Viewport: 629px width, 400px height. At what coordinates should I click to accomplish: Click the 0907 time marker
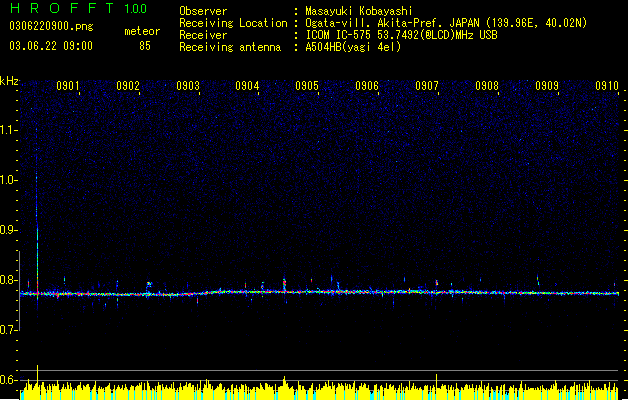427,86
